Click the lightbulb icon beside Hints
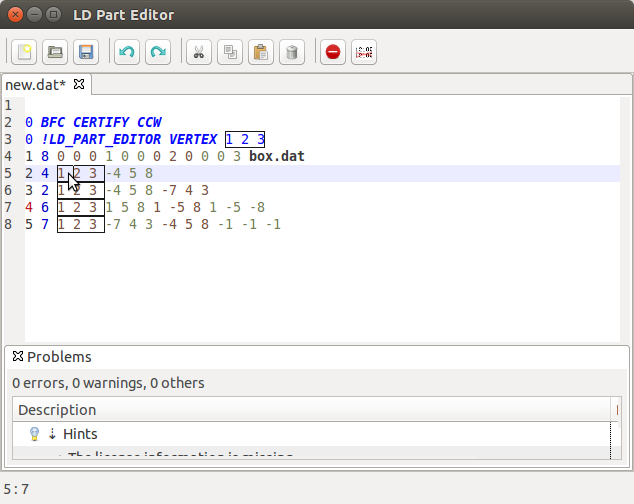Screen dimensions: 634x504 [34, 434]
